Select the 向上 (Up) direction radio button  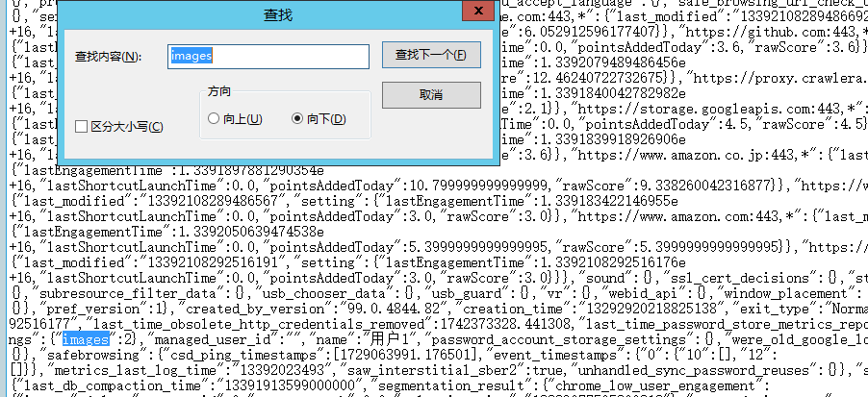coord(214,119)
